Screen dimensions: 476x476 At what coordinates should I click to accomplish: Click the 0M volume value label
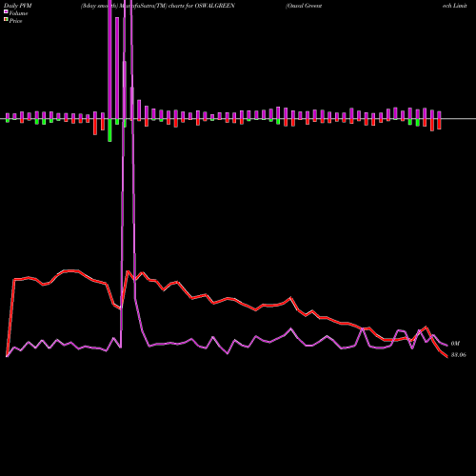455,344
